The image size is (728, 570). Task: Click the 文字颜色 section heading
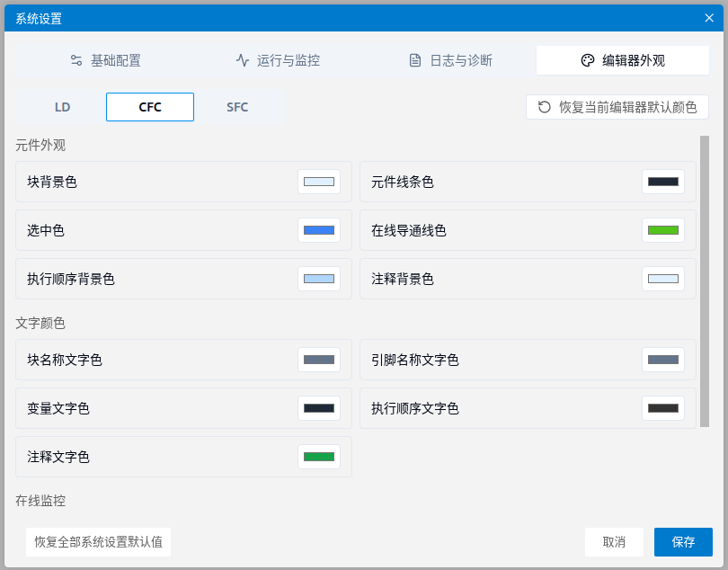coord(40,324)
